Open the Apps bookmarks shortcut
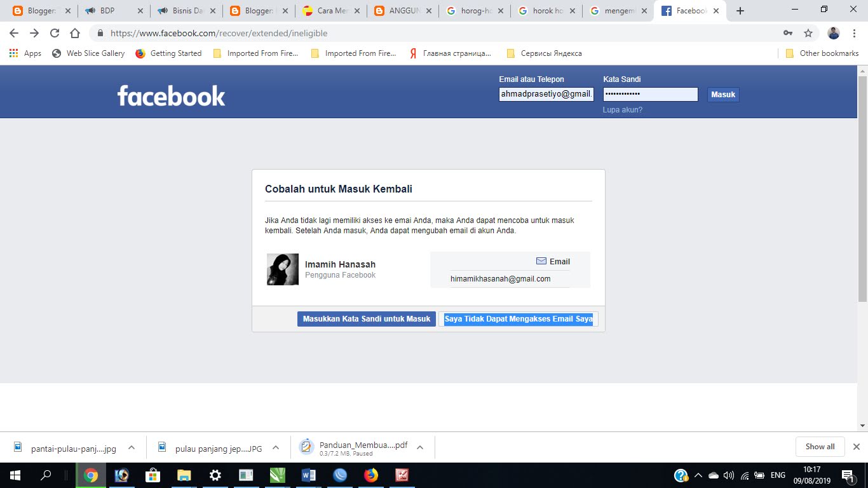This screenshot has width=868, height=488. coord(25,53)
